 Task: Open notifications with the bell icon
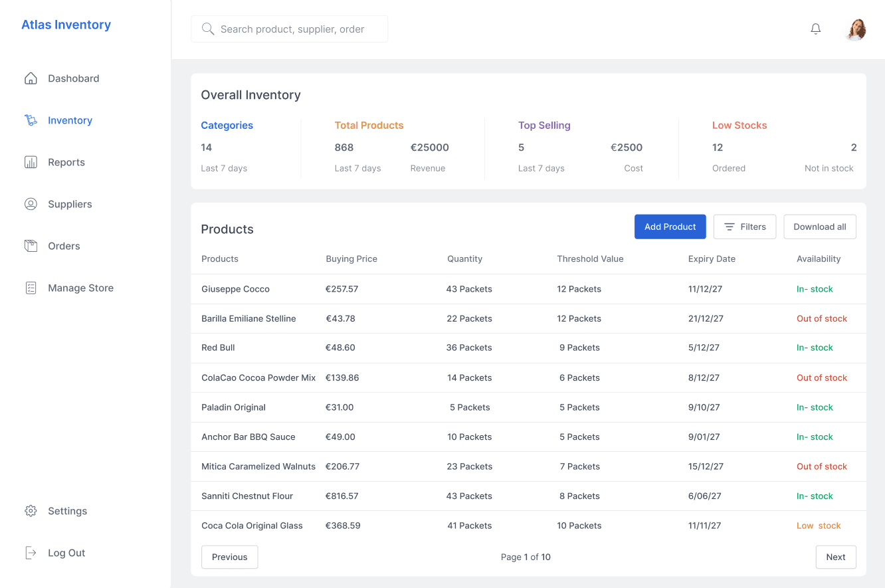pyautogui.click(x=816, y=29)
